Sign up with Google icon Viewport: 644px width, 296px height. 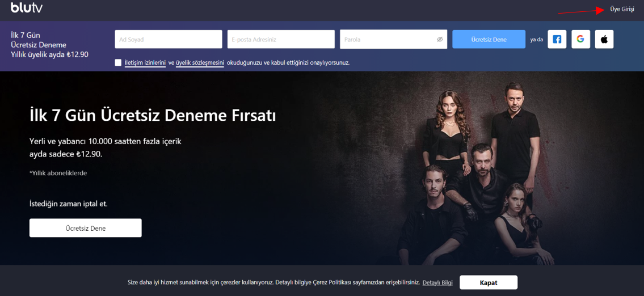click(580, 39)
